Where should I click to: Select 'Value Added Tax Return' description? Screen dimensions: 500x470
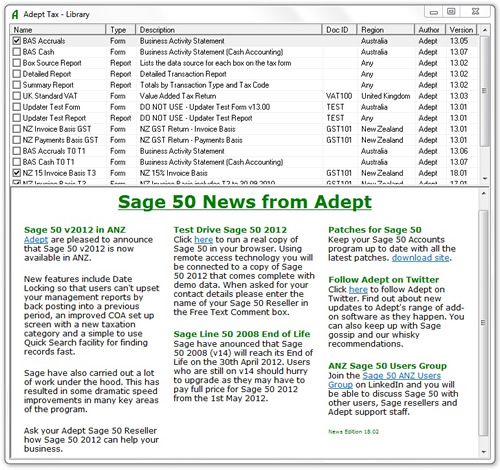[178, 96]
